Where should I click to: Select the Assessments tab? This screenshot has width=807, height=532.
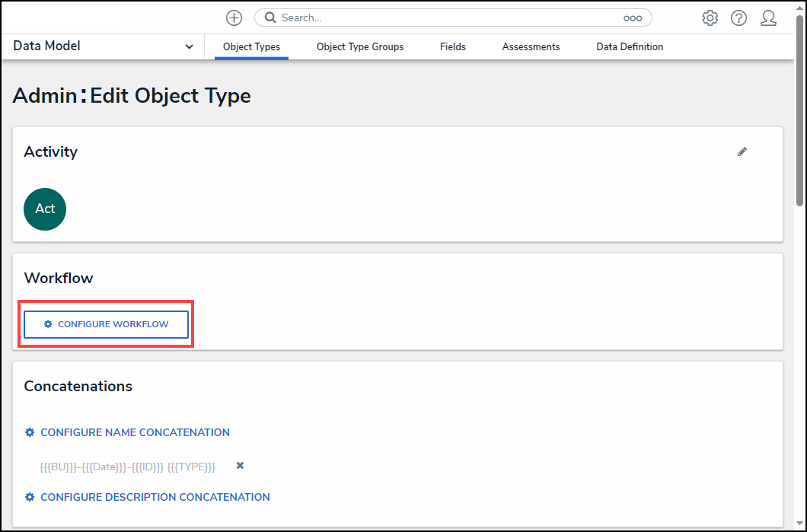point(531,46)
